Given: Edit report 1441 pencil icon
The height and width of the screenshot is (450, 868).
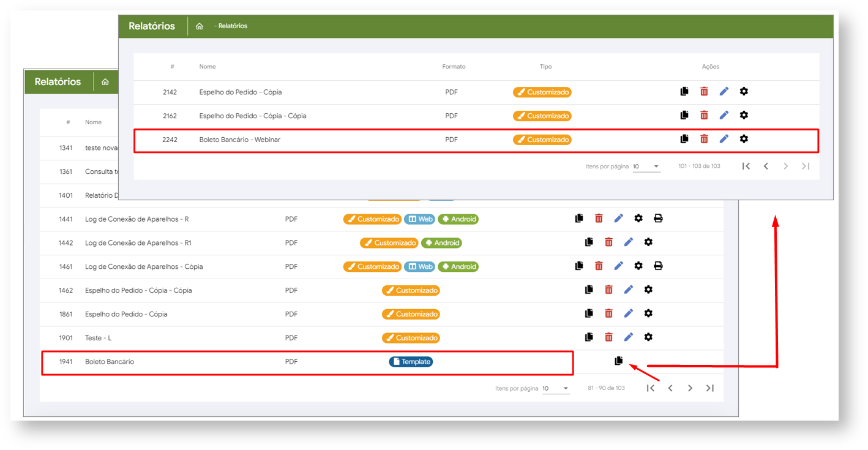Looking at the screenshot, I should click(619, 219).
